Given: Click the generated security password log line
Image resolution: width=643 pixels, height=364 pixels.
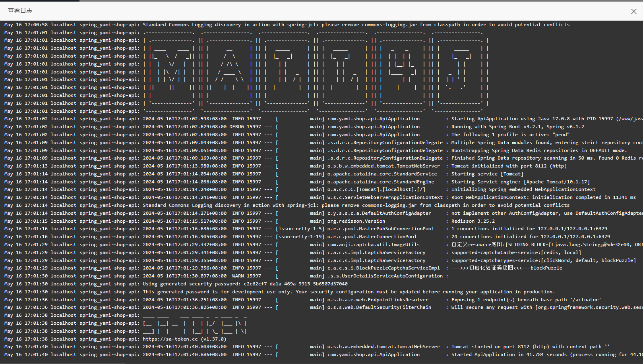Looking at the screenshot, I should click(x=245, y=284).
